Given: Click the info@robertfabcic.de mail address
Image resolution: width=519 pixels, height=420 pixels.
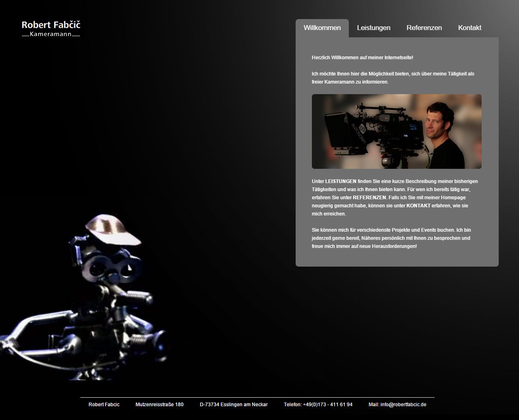Looking at the screenshot, I should [x=397, y=405].
